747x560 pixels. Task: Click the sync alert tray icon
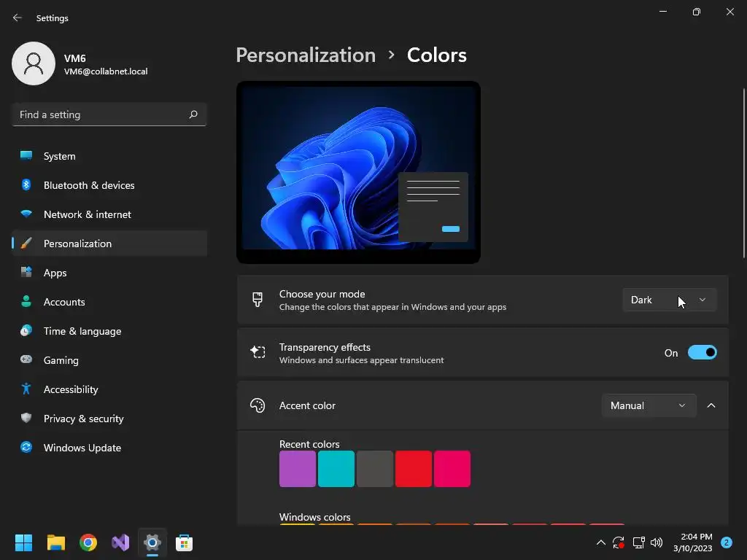pyautogui.click(x=619, y=542)
